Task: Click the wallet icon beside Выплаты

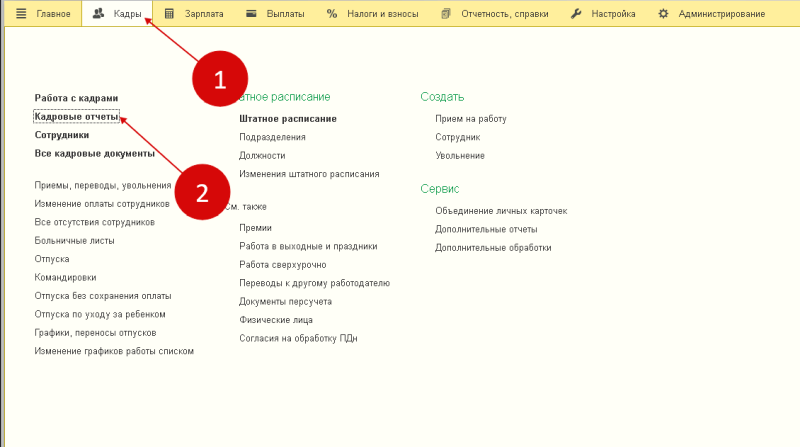Action: click(251, 14)
